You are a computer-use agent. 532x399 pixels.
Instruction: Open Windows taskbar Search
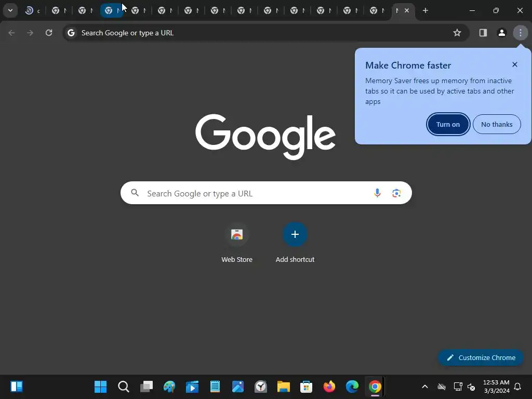124,387
